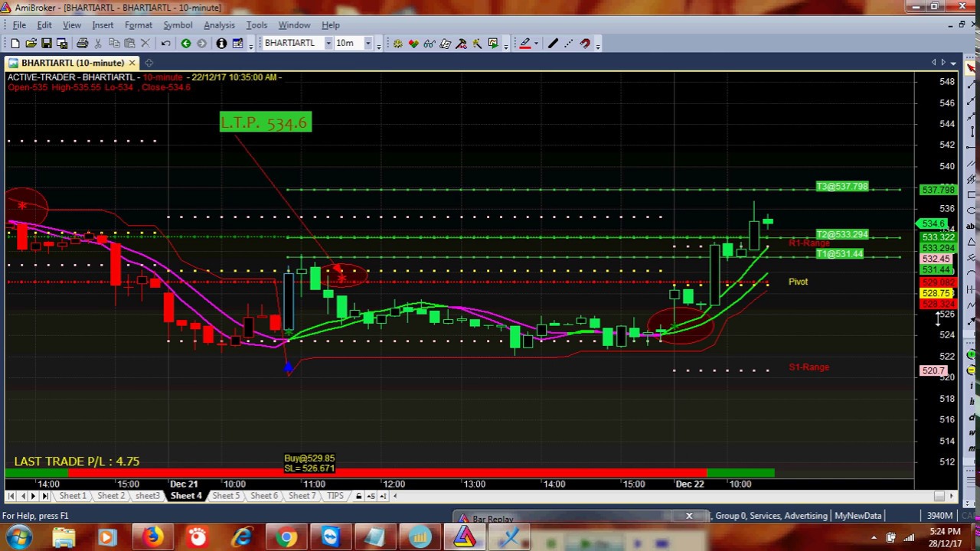Click the layout window icon beside Information
This screenshot has width=980, height=551.
237,44
